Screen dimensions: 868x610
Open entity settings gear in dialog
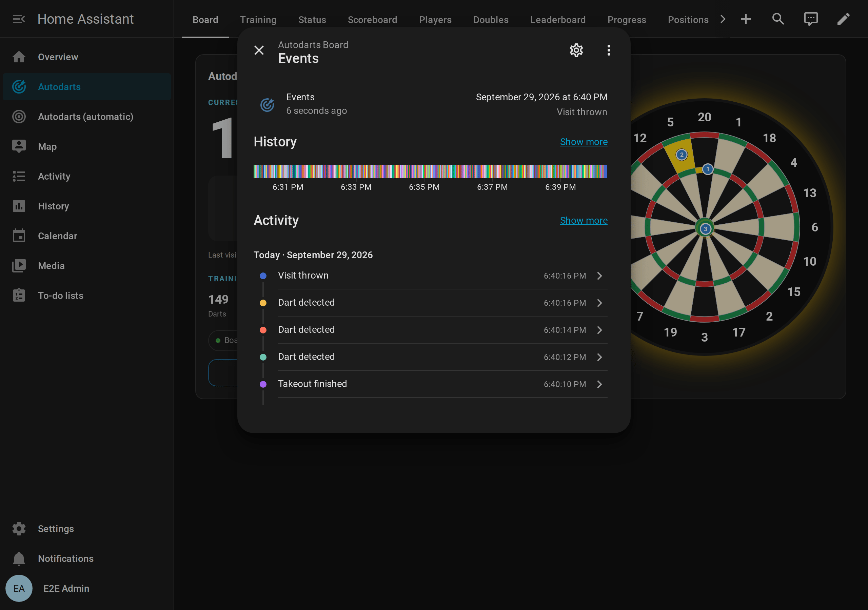pyautogui.click(x=576, y=50)
